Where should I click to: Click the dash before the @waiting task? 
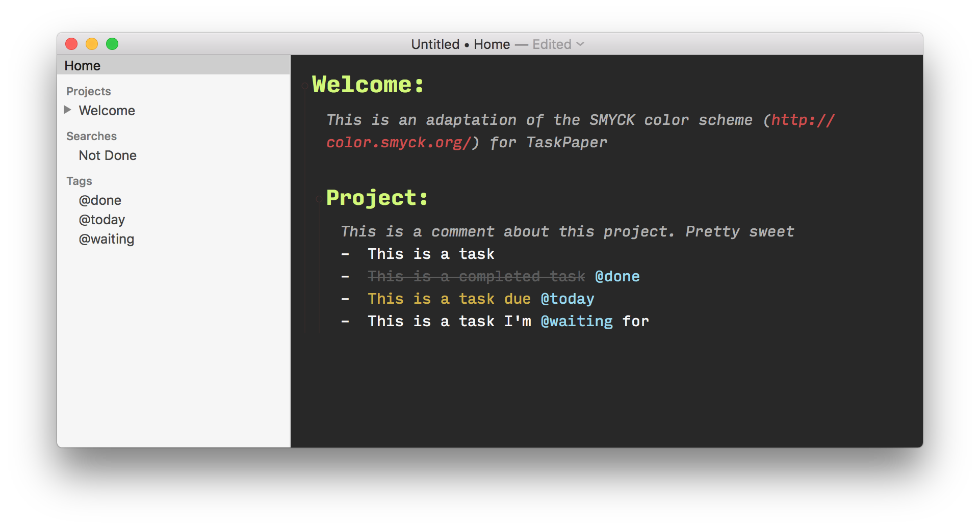(x=345, y=321)
